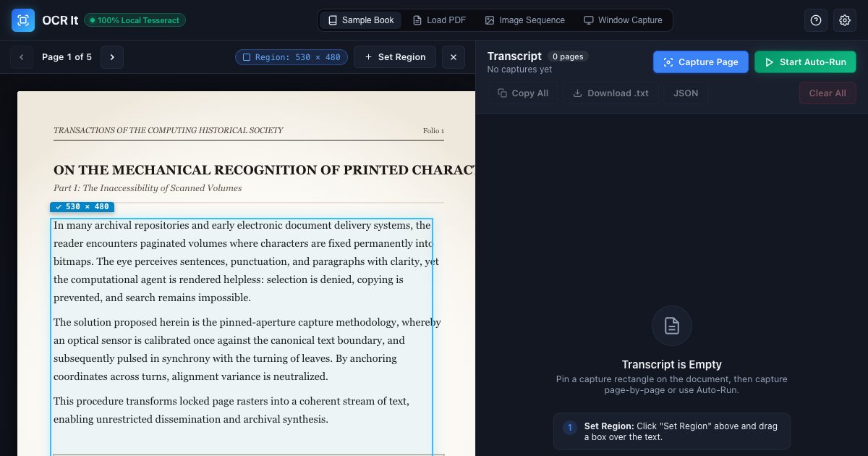Viewport: 868px width, 456px height.
Task: Switch to the Window Capture tab
Action: click(x=623, y=20)
